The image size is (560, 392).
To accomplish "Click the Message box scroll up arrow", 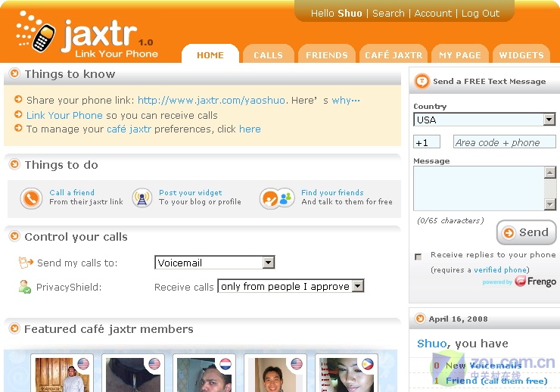I will pos(550,173).
